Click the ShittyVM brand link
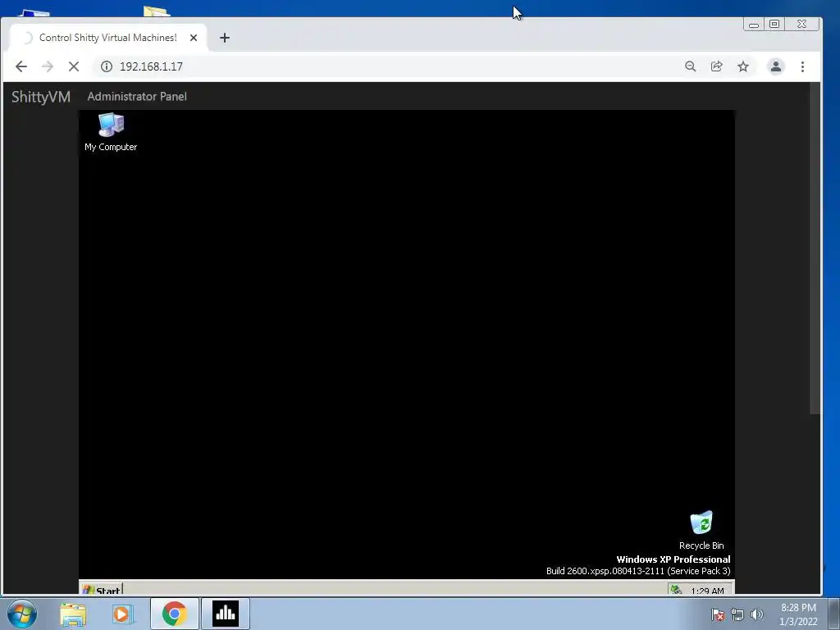840x630 pixels. pyautogui.click(x=41, y=97)
